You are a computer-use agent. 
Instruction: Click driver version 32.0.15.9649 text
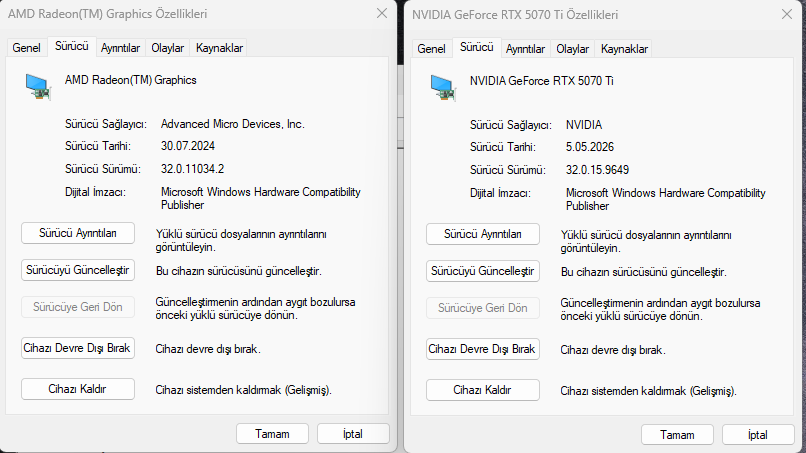[597, 170]
